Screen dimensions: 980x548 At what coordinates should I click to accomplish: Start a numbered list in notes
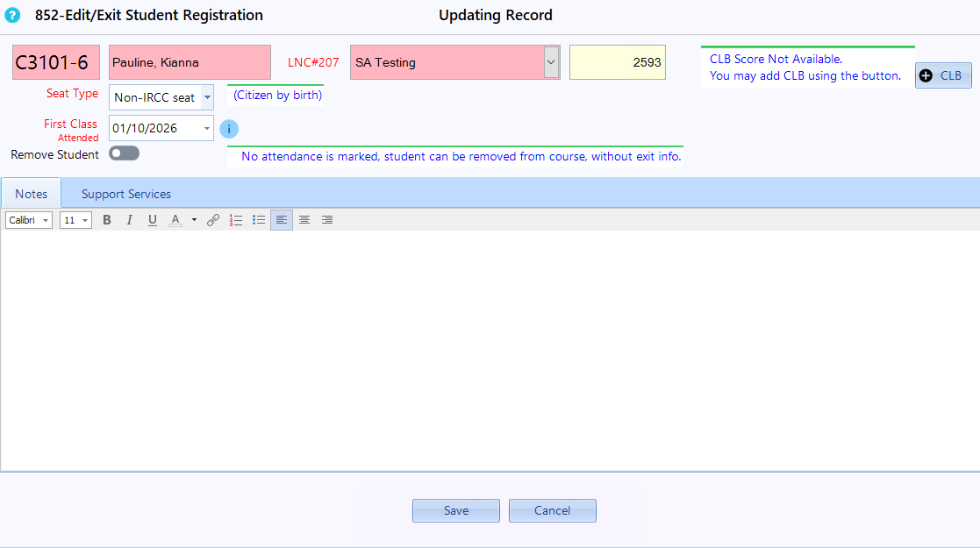point(236,220)
